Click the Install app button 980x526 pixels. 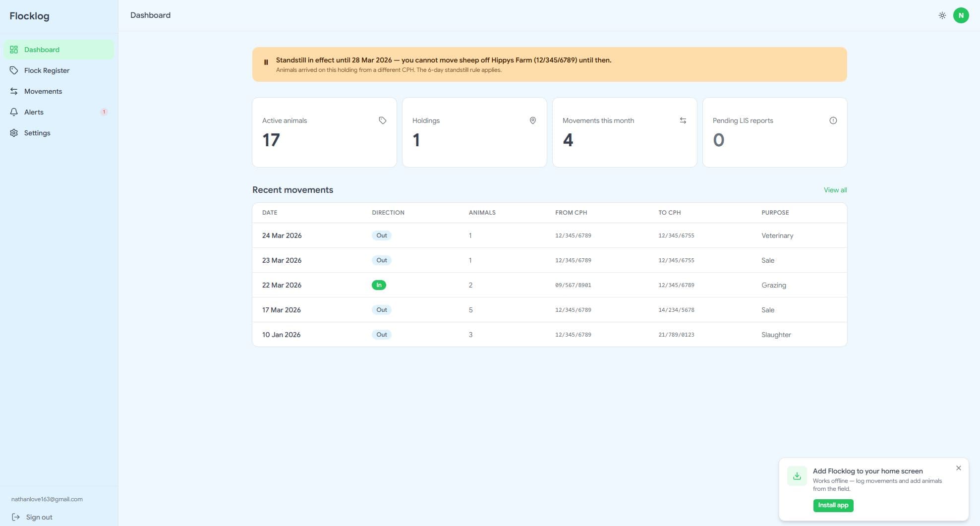coord(833,505)
